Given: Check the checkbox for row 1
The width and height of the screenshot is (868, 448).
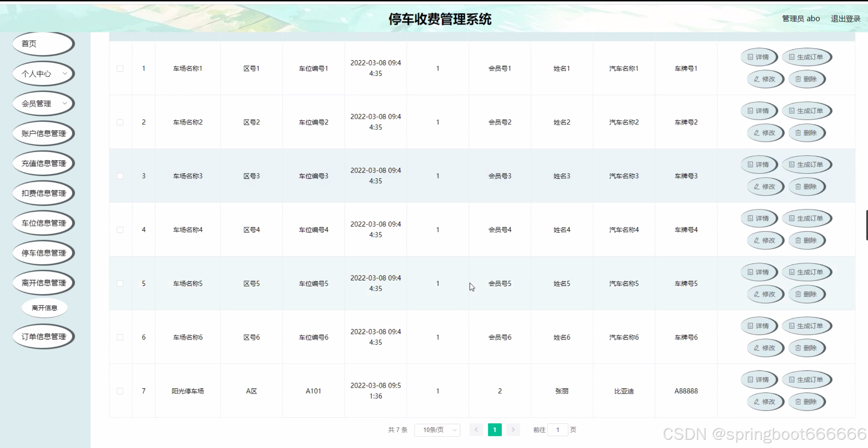Looking at the screenshot, I should 120,69.
